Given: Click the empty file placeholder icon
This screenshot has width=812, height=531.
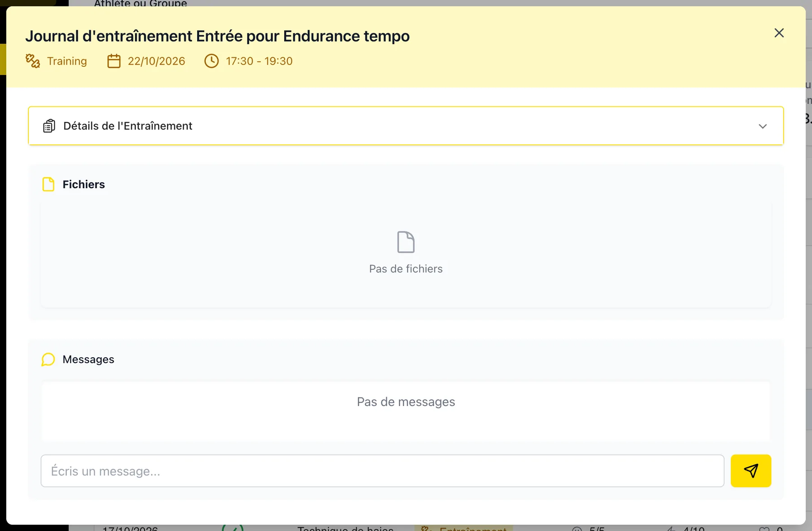Looking at the screenshot, I should [406, 242].
